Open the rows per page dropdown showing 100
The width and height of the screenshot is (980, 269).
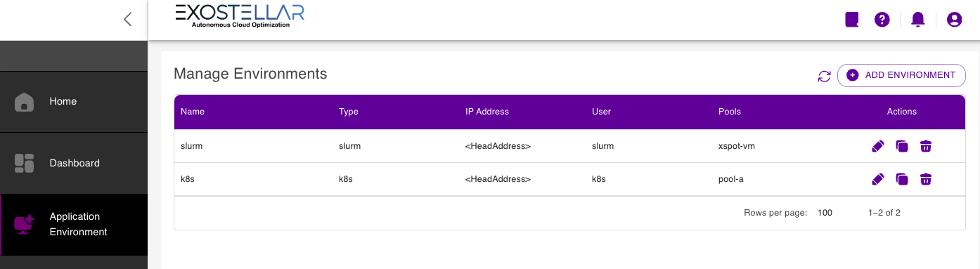[825, 212]
